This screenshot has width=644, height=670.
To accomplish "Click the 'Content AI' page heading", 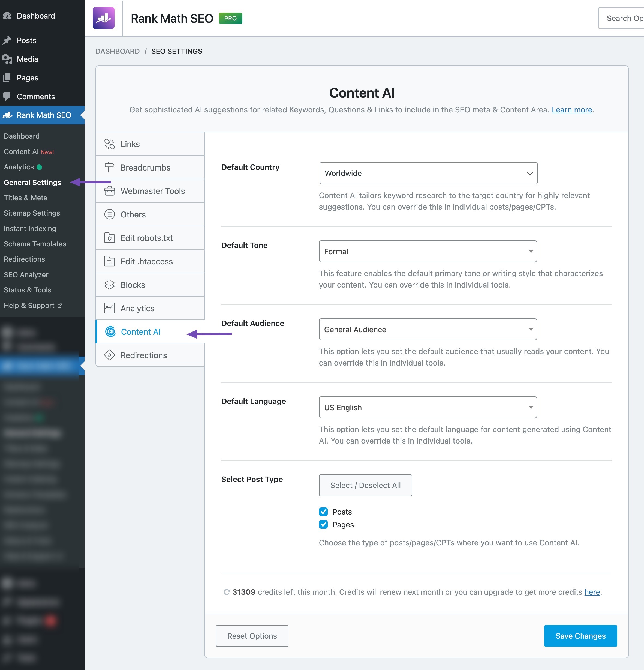I will click(x=362, y=93).
